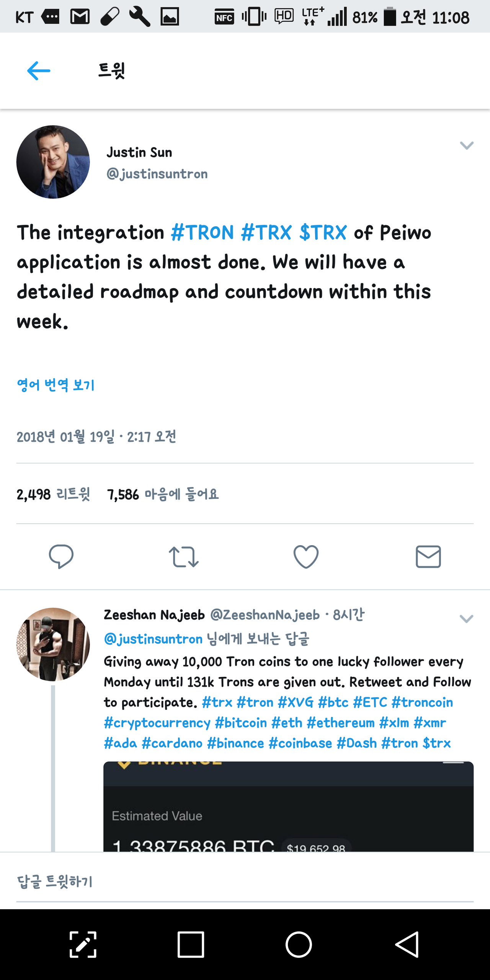Screen dimensions: 490x980
Task: Tap the reply tweet input field
Action: 245,882
